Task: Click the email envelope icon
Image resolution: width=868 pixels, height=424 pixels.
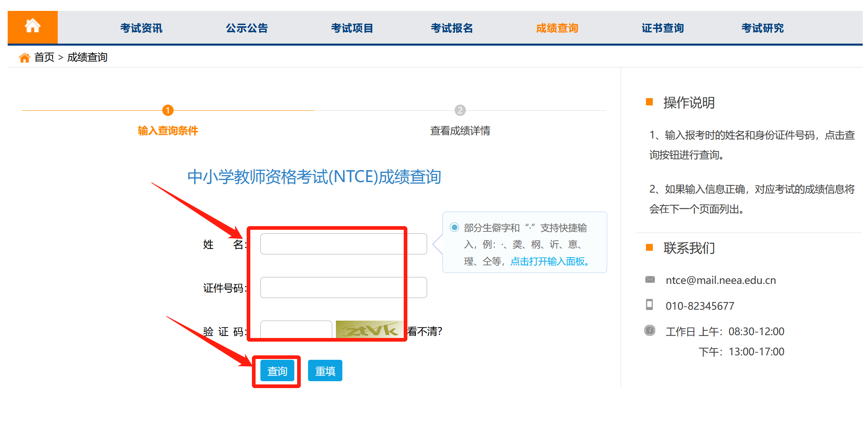Action: click(x=650, y=280)
